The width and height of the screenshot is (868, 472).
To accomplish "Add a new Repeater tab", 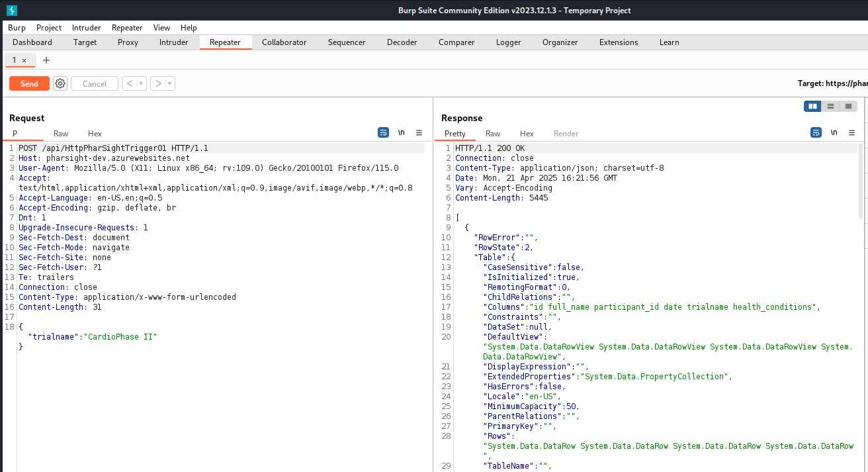I will (46, 60).
